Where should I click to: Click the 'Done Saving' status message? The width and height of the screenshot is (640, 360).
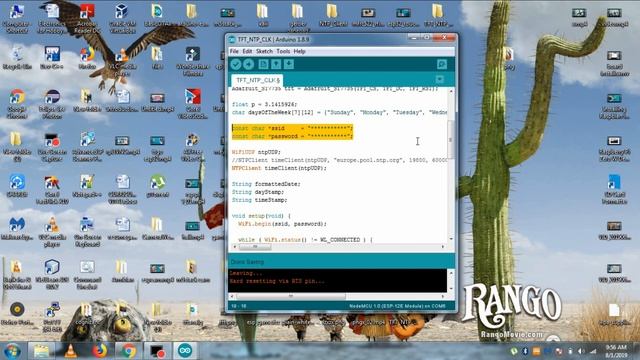(247, 262)
